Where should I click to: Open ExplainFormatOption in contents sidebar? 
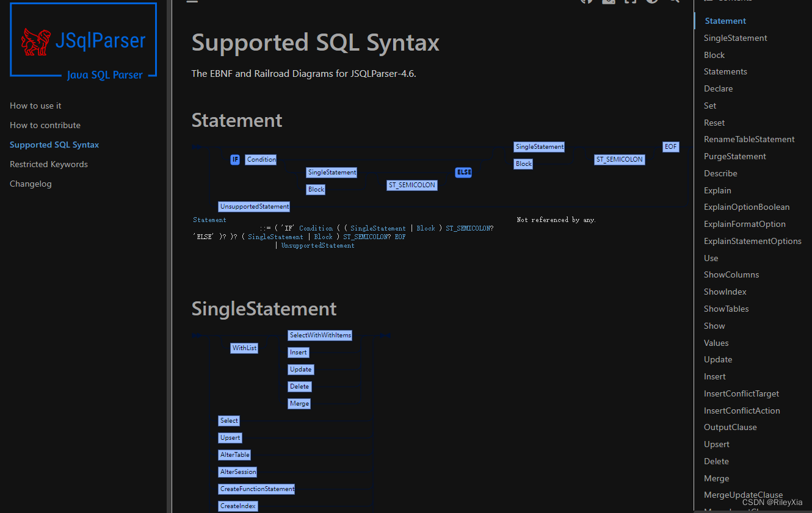click(744, 224)
